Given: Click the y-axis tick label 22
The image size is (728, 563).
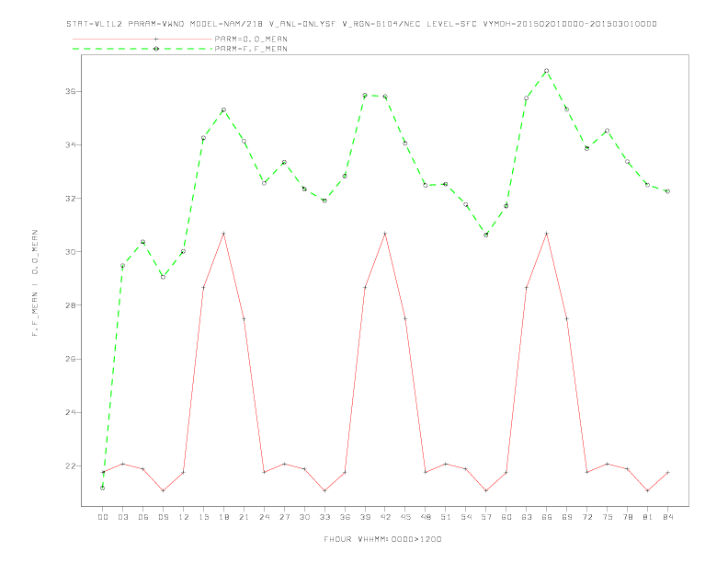Looking at the screenshot, I should point(71,465).
